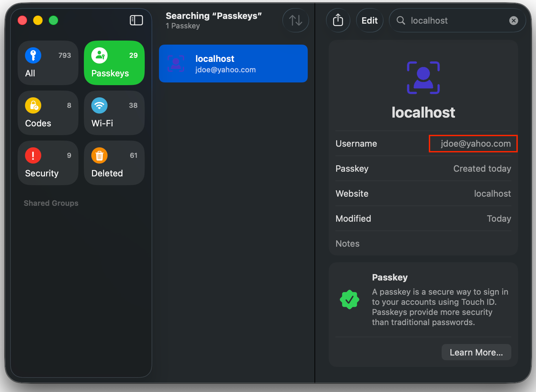
Task: Toggle the sidebar panel icon
Action: coord(136,20)
